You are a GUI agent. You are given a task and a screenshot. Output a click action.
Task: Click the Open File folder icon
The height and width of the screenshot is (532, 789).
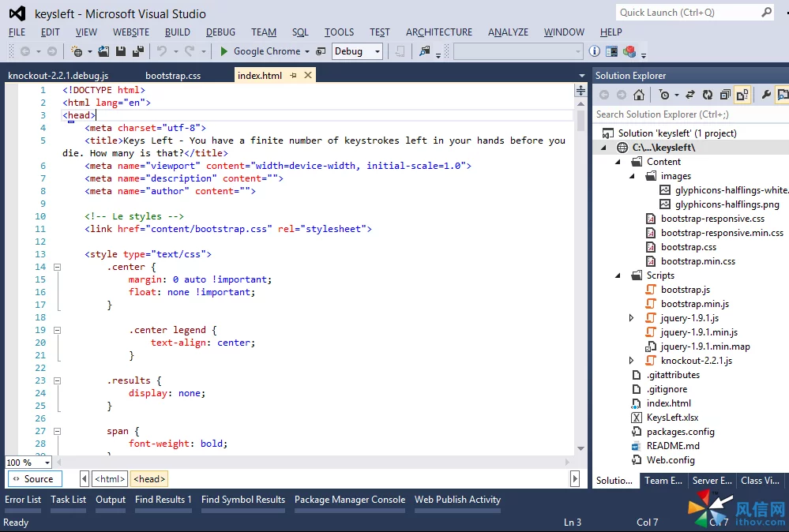[103, 51]
